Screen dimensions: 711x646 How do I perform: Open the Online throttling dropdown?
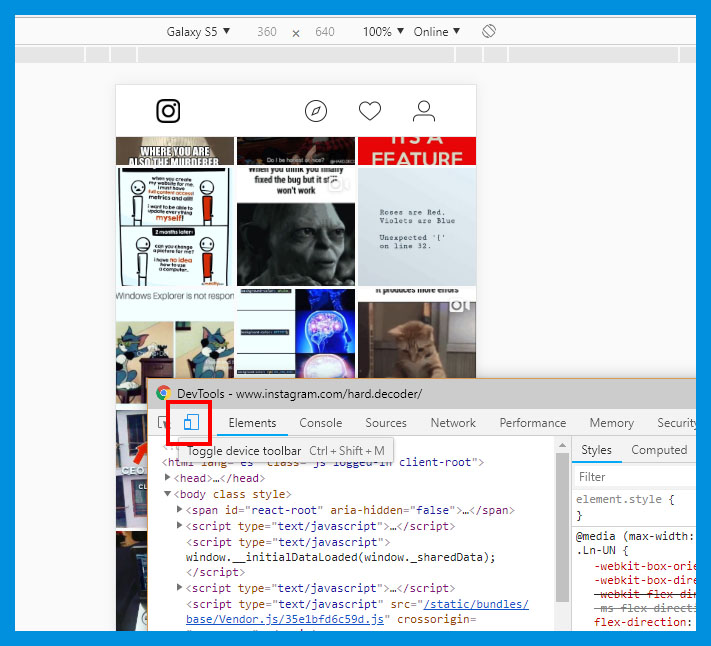[437, 32]
